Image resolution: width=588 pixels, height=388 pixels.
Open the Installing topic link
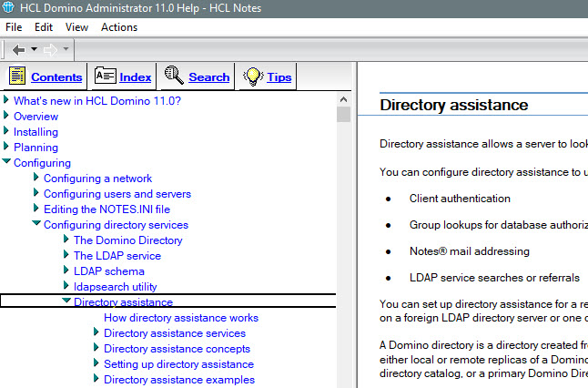pos(35,132)
